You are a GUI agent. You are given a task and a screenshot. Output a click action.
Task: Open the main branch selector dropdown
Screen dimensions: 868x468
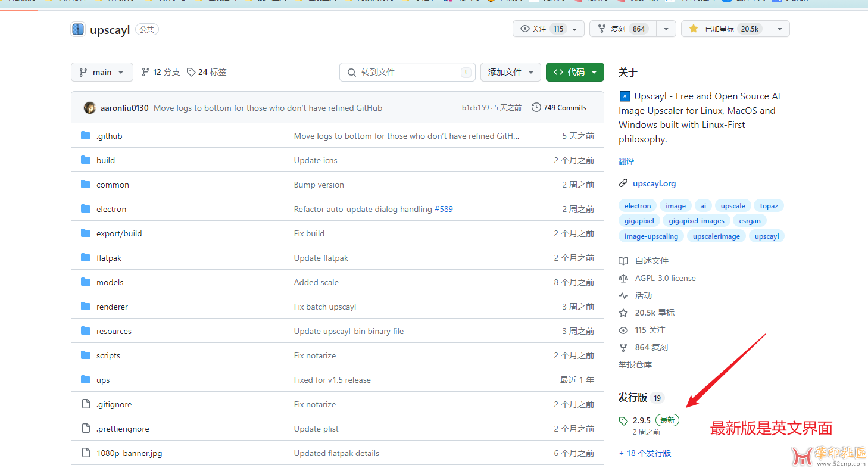(102, 71)
